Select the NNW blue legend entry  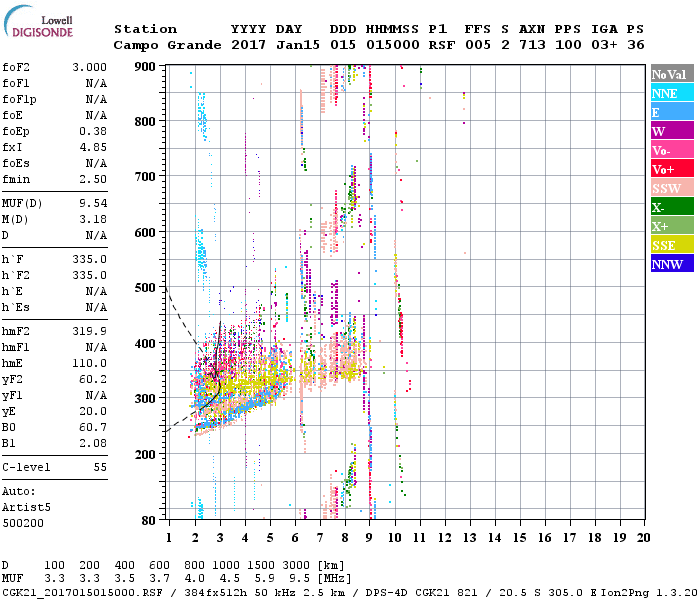(x=671, y=264)
